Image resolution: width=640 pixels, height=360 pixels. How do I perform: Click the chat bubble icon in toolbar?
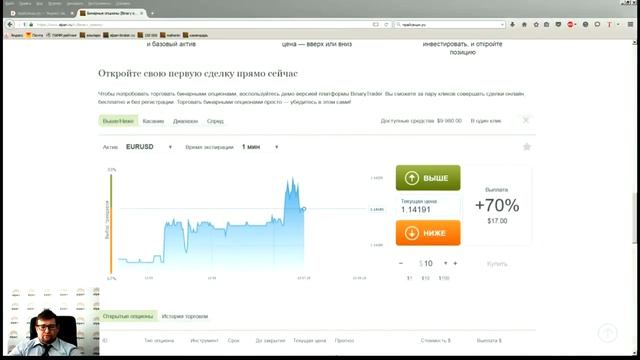click(597, 24)
